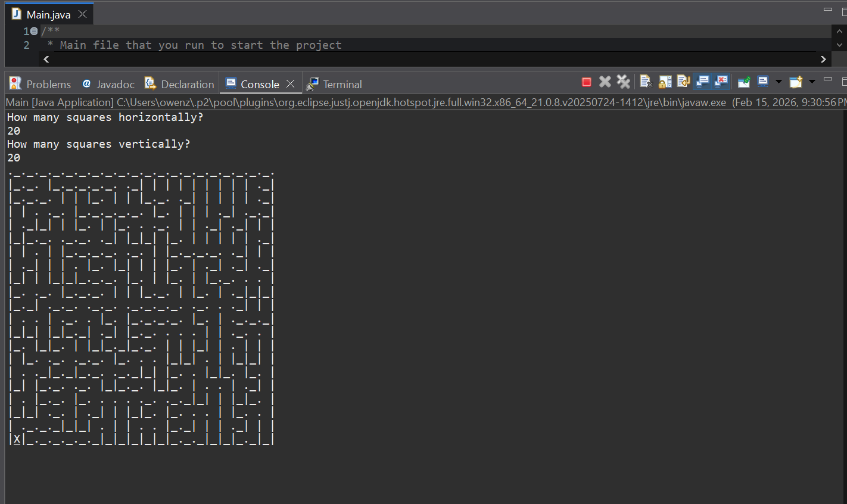
Task: Collapse the Javadoc comment fold on line 1
Action: 34,31
